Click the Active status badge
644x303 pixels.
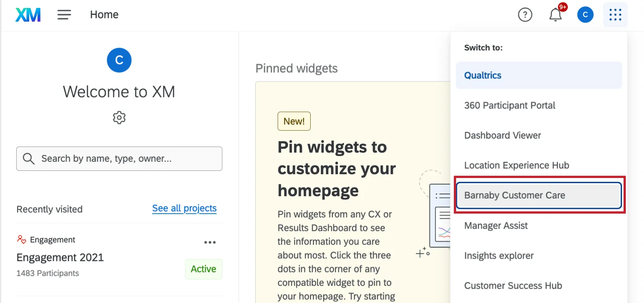(203, 269)
